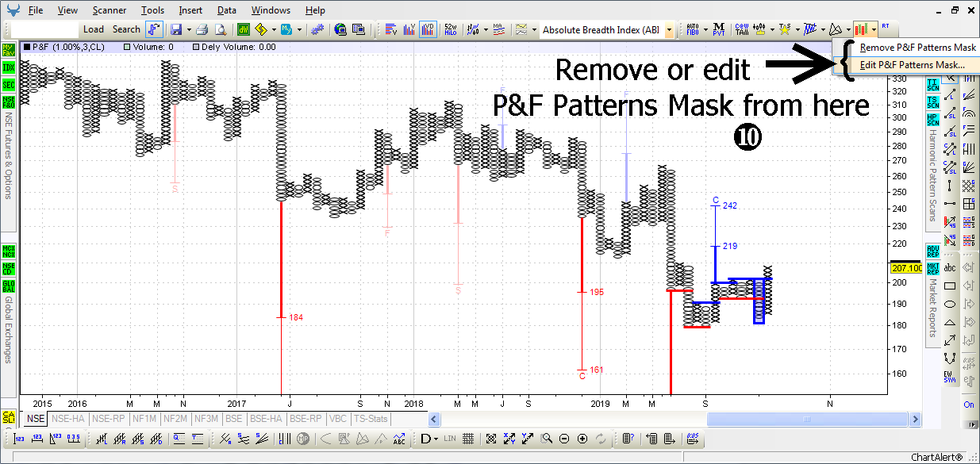The height and width of the screenshot is (464, 980).
Task: Toggle the Dely Volume legend box
Action: (x=196, y=47)
